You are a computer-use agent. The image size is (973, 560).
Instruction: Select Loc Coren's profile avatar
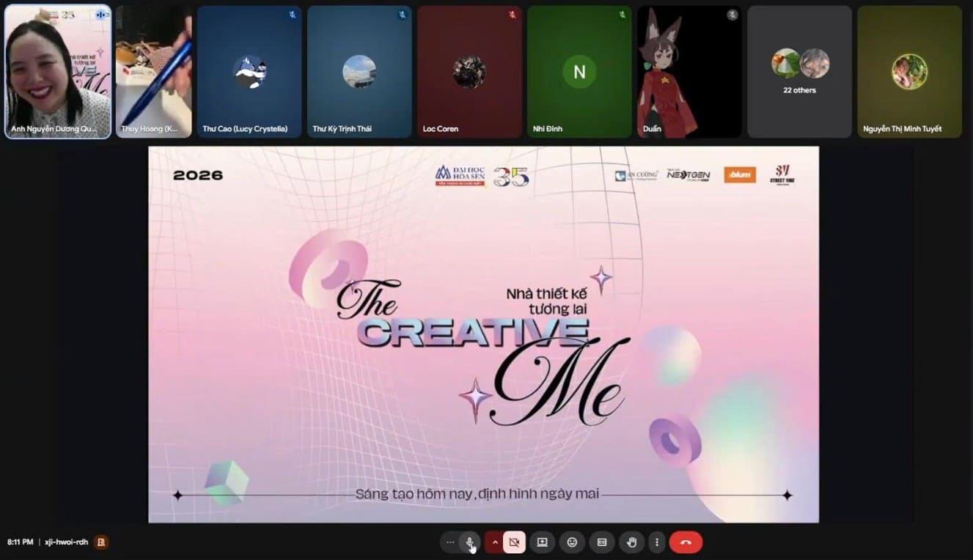469,72
